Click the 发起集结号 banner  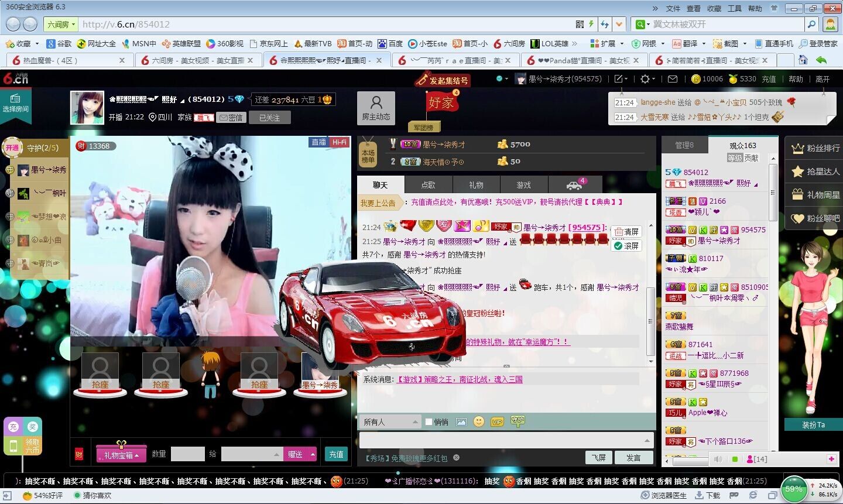pos(443,80)
